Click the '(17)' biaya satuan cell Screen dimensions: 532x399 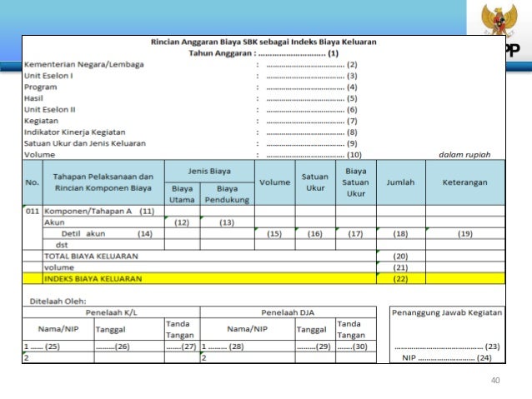coord(356,233)
